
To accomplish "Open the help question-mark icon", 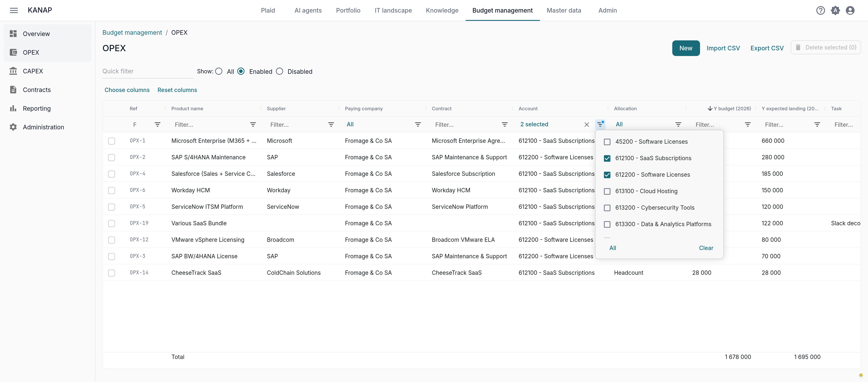I will coord(820,10).
